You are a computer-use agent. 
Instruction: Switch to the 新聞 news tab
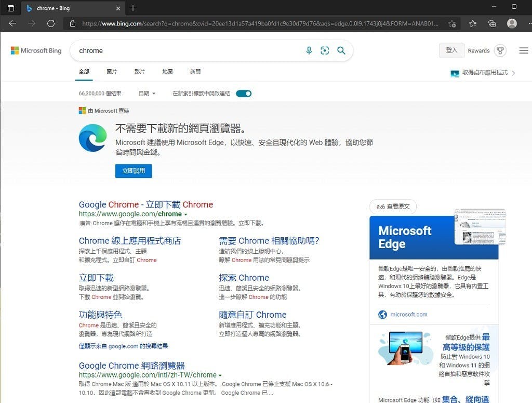(x=195, y=72)
